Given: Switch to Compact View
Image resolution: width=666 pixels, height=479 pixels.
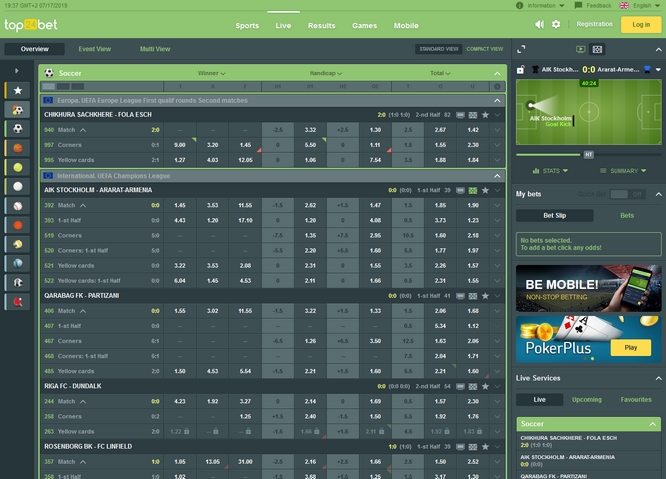Looking at the screenshot, I should click(485, 49).
